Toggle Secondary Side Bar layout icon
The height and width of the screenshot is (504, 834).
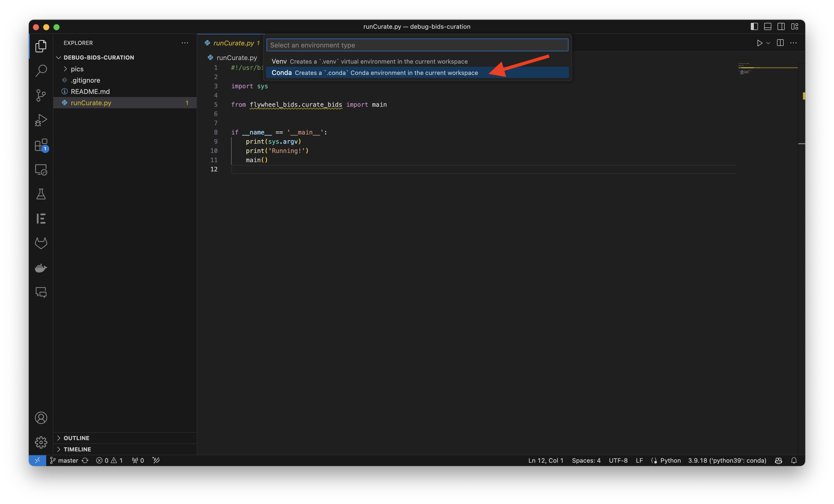pos(781,26)
